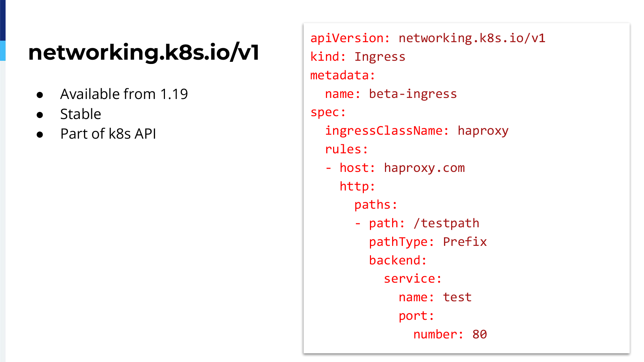Click the 'paths:' key
The height and width of the screenshot is (362, 644).
pos(376,205)
